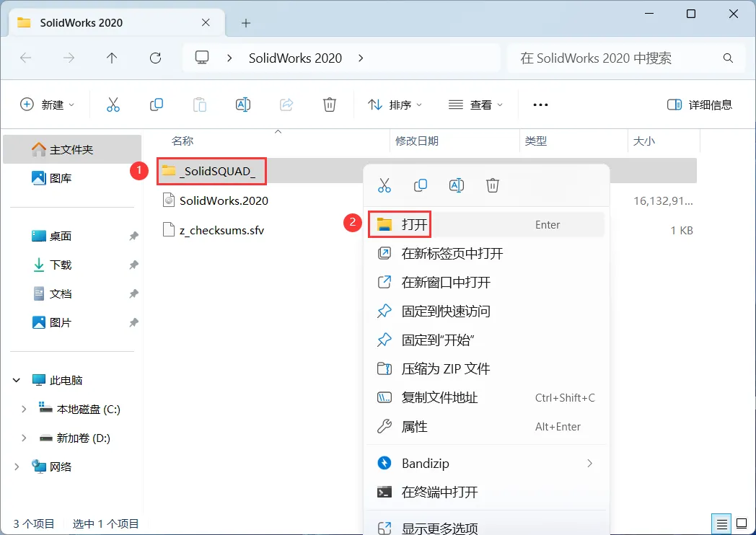Viewport: 756px width, 535px height.
Task: Open 文档 in the sidebar
Action: pyautogui.click(x=72, y=294)
